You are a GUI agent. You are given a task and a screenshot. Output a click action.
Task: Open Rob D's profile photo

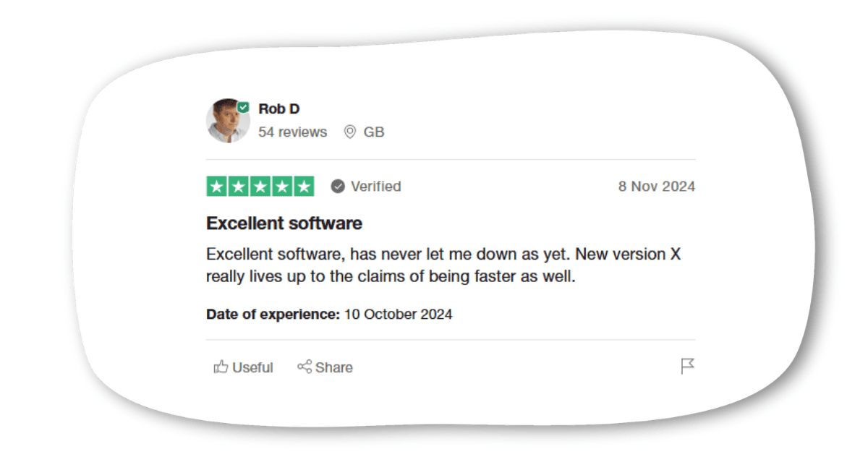coord(228,121)
